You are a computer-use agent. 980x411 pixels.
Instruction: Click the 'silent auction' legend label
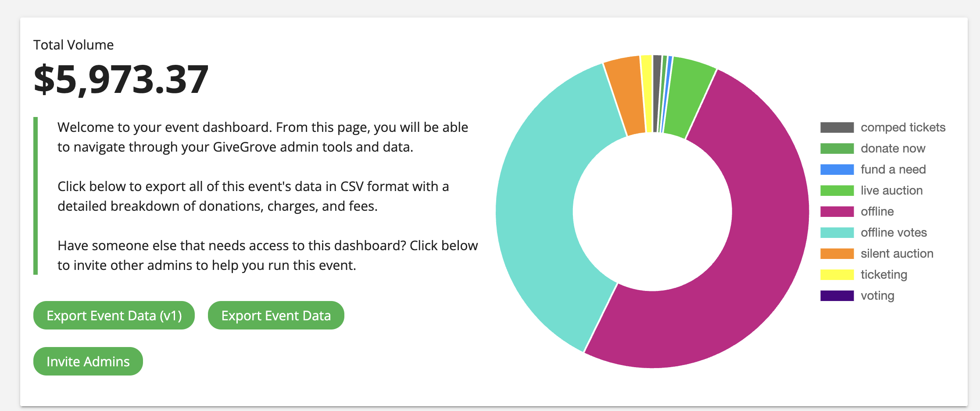[x=897, y=254]
